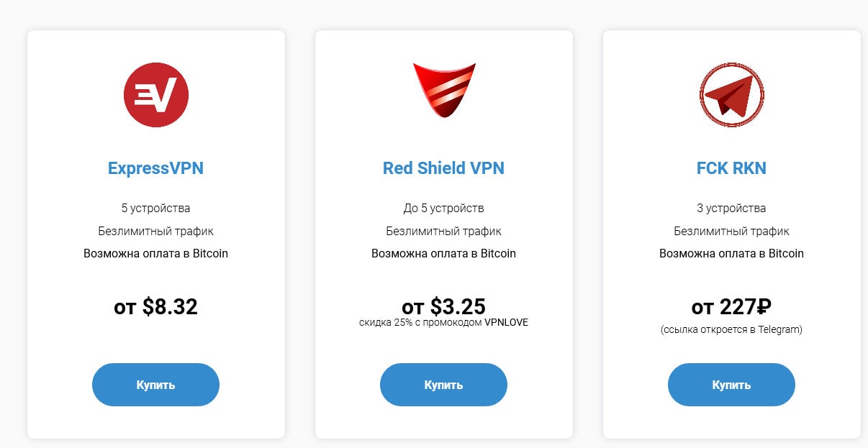The width and height of the screenshot is (868, 448).
Task: Open the ExpressVPN title link
Action: [155, 168]
